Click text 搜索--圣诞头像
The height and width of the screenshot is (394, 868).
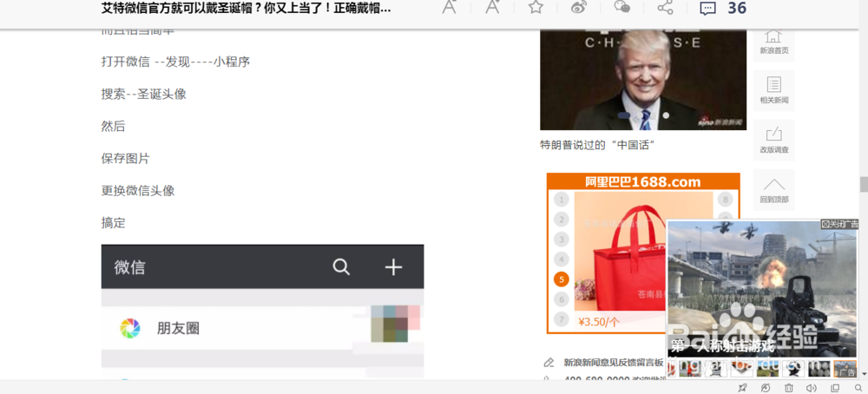(143, 94)
